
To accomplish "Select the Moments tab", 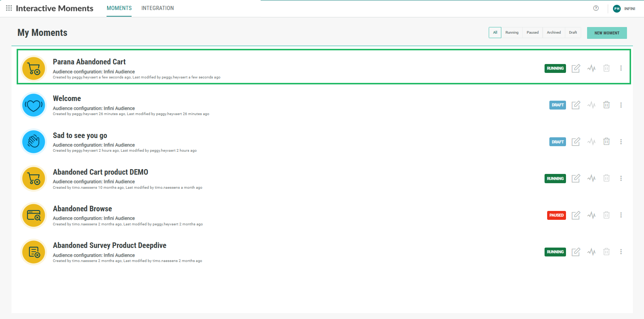I will click(x=119, y=8).
